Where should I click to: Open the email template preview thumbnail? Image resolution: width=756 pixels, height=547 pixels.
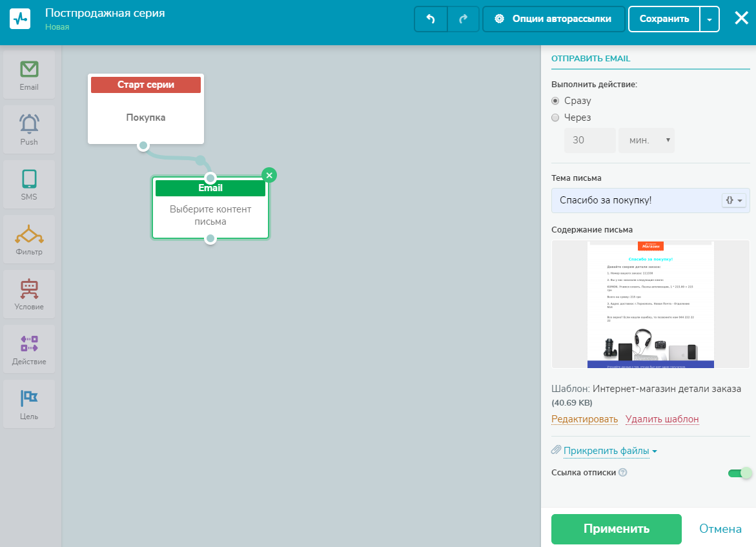[x=650, y=304]
